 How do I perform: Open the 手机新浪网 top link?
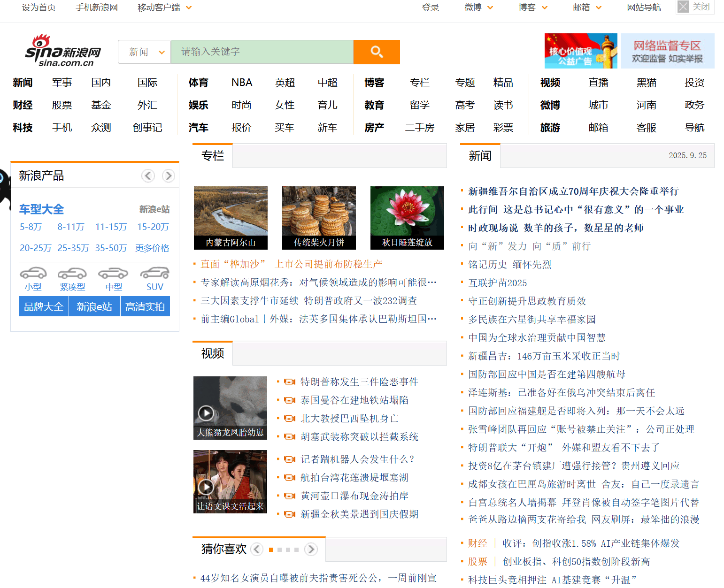coord(97,8)
